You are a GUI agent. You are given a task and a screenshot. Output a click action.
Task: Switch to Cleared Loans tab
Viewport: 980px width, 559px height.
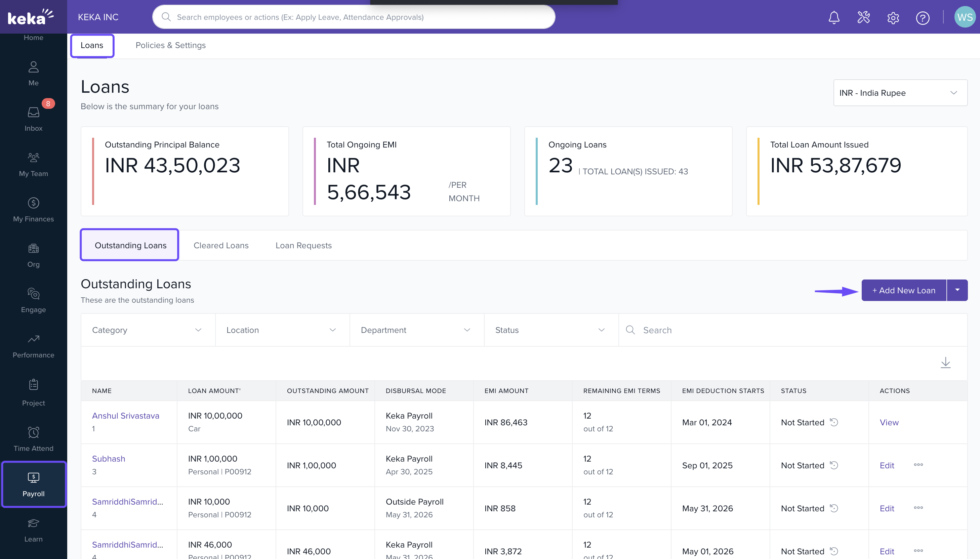(221, 245)
